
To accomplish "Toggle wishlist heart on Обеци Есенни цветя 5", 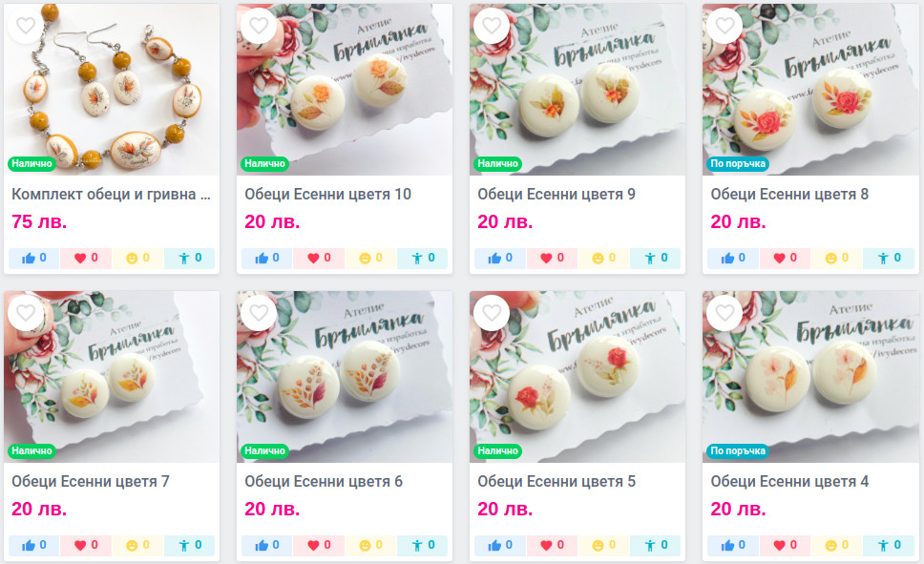I will pyautogui.click(x=492, y=312).
